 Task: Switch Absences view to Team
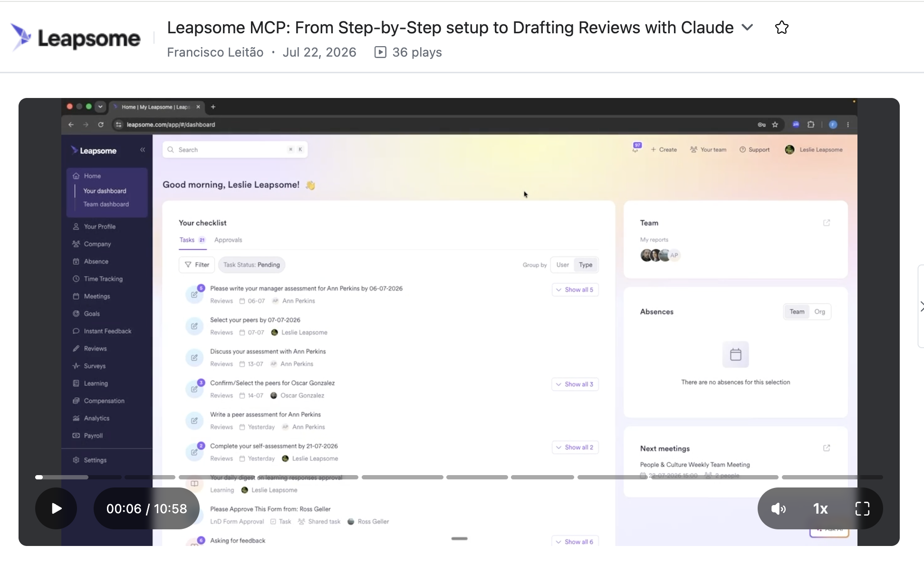coord(797,312)
